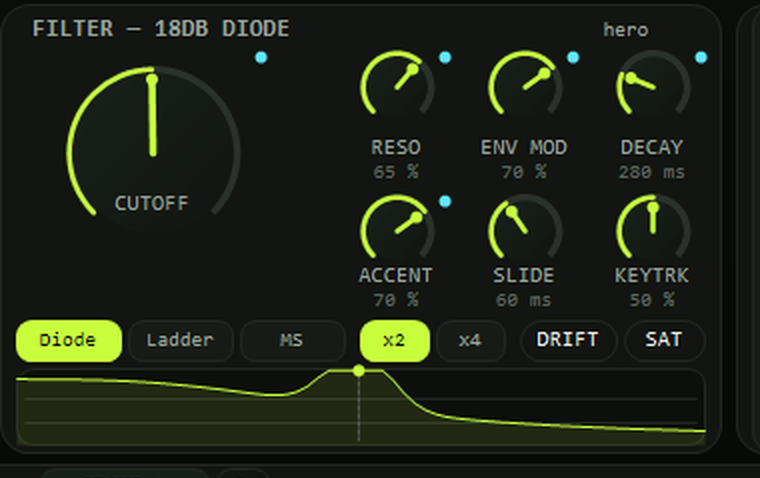This screenshot has height=478, width=760.
Task: Click the blue modulation dot beside ACCENT
Action: pyautogui.click(x=445, y=202)
